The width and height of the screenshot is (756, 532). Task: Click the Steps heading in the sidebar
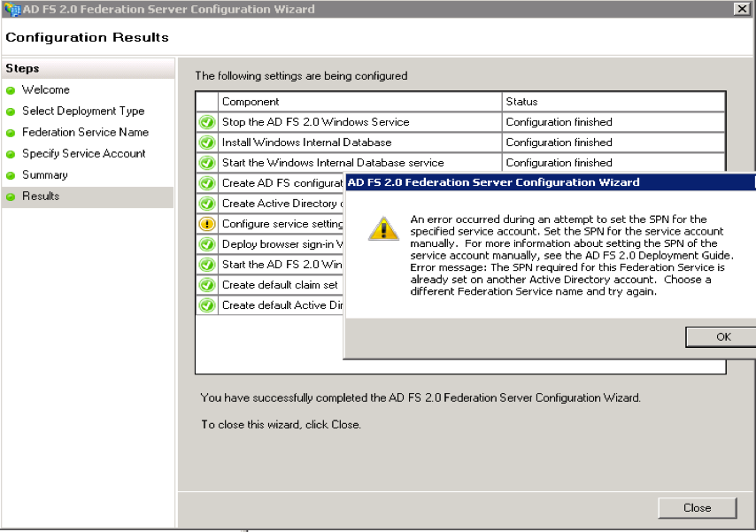pyautogui.click(x=22, y=68)
